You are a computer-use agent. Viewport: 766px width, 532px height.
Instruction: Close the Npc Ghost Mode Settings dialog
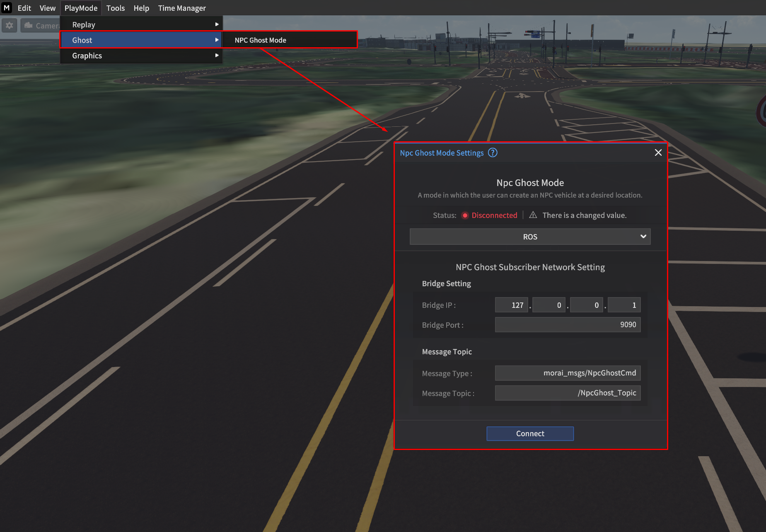pyautogui.click(x=658, y=153)
